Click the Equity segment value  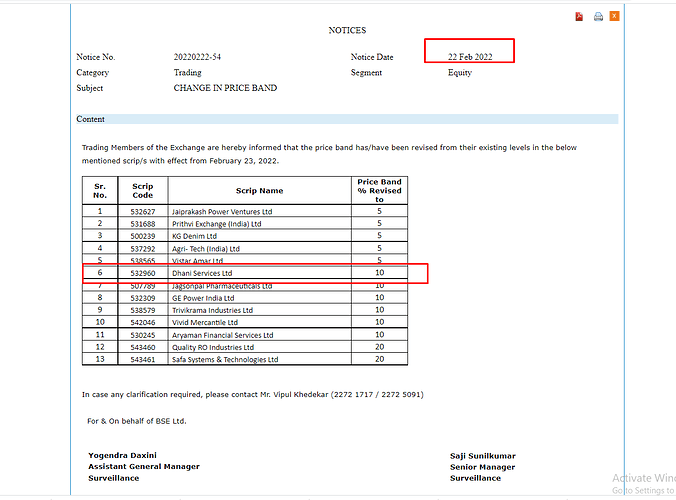(460, 72)
